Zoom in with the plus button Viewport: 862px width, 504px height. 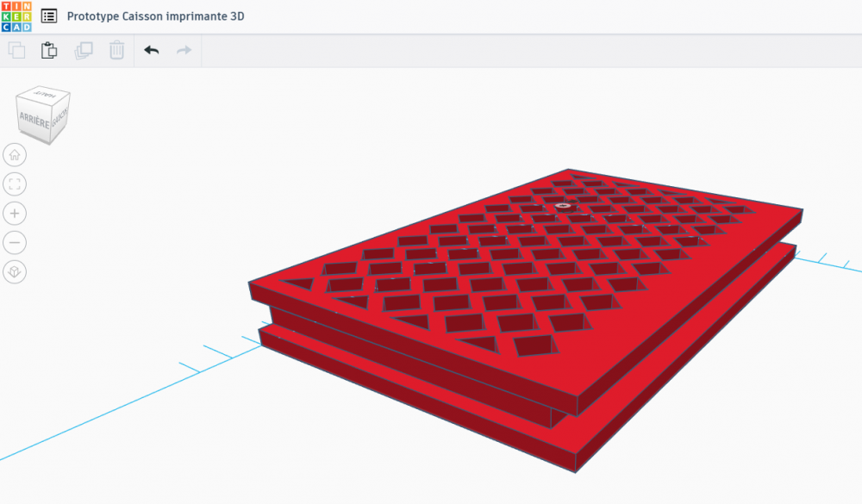(x=15, y=214)
